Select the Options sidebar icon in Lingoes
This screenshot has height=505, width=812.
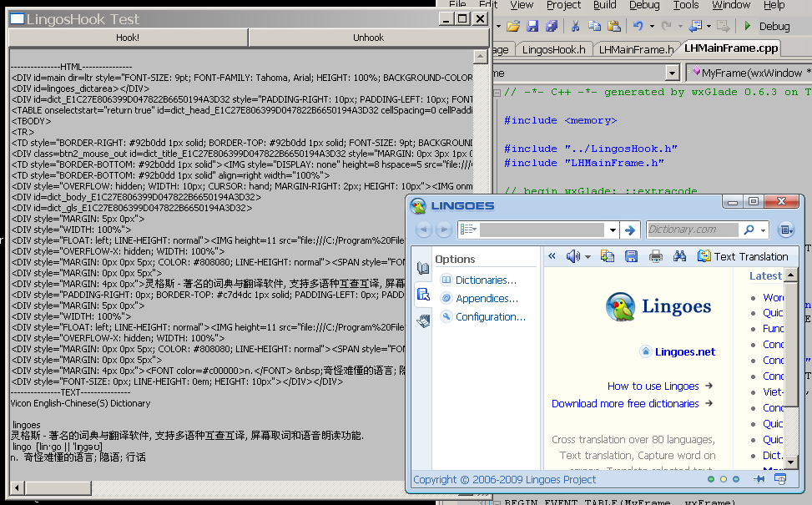(x=423, y=294)
